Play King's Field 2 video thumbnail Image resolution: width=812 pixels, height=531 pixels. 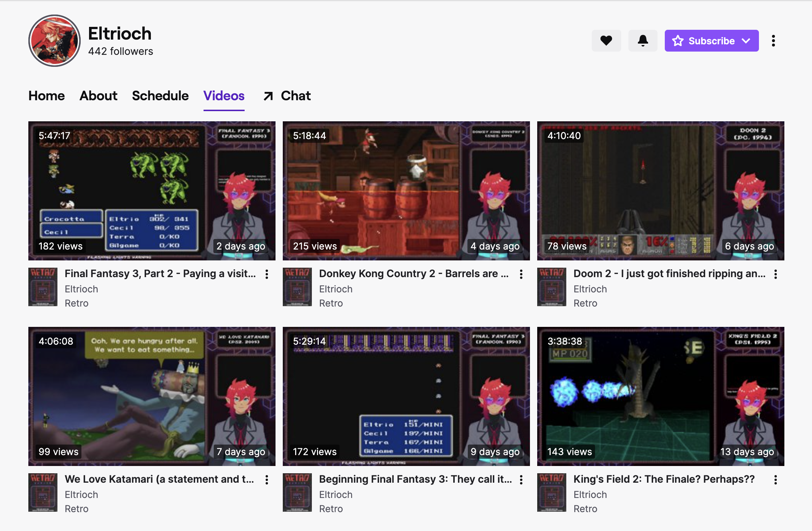(x=661, y=396)
